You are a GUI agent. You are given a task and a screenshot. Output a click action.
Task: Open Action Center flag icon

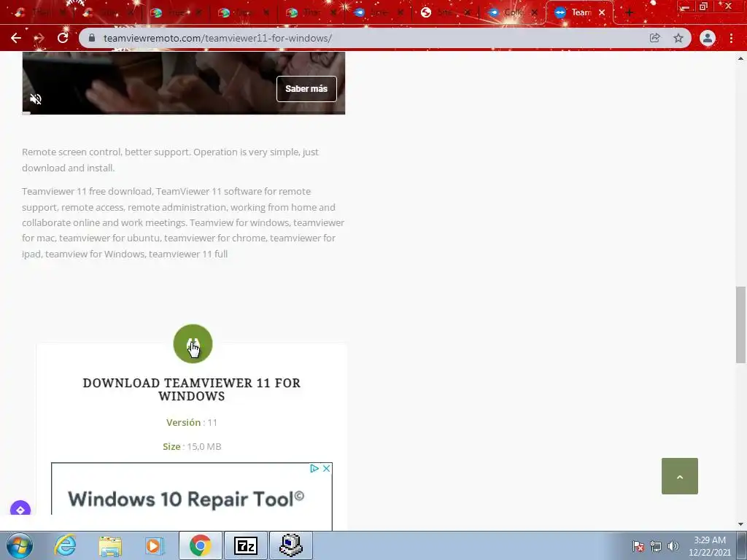(x=638, y=546)
